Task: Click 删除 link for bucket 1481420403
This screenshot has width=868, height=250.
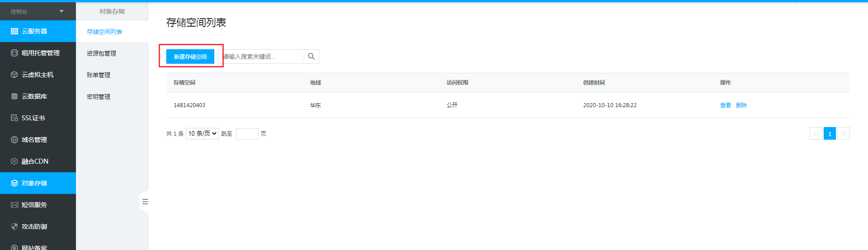Action: pos(741,105)
